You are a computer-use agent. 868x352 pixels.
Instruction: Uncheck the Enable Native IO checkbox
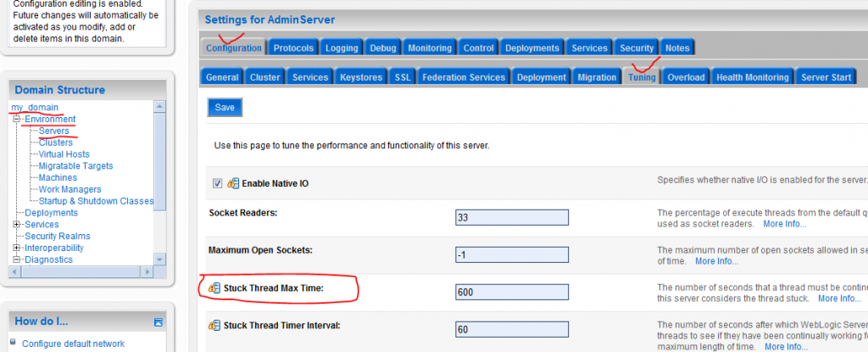217,183
